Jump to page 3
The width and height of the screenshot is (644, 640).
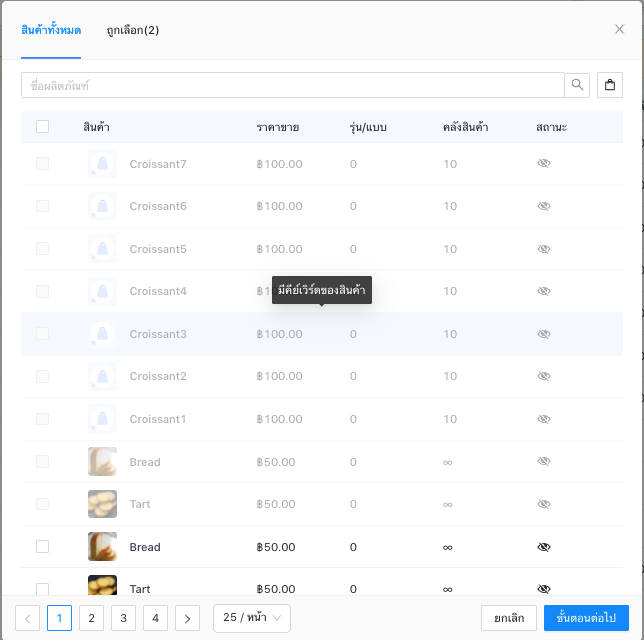(123, 618)
